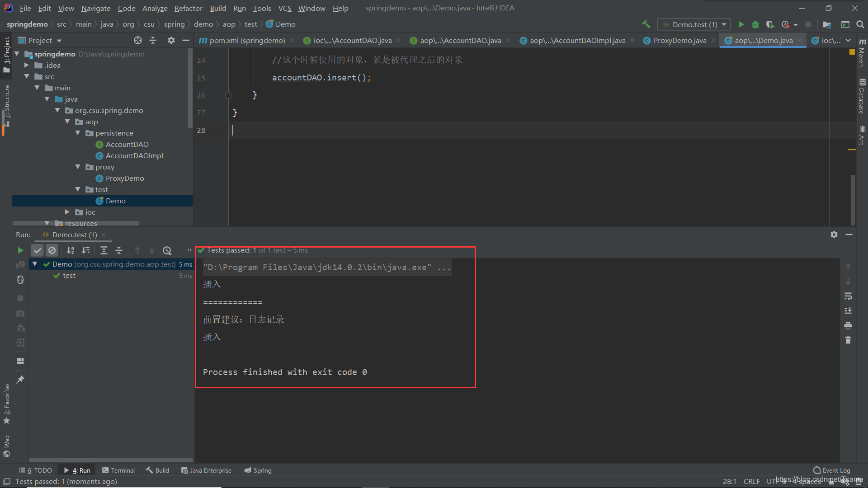Print the console output
The image size is (868, 488).
[x=848, y=325]
